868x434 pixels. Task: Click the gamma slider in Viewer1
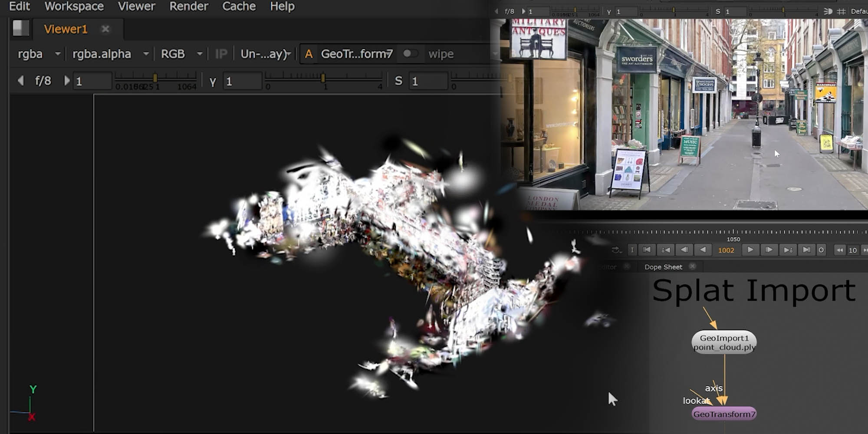323,79
